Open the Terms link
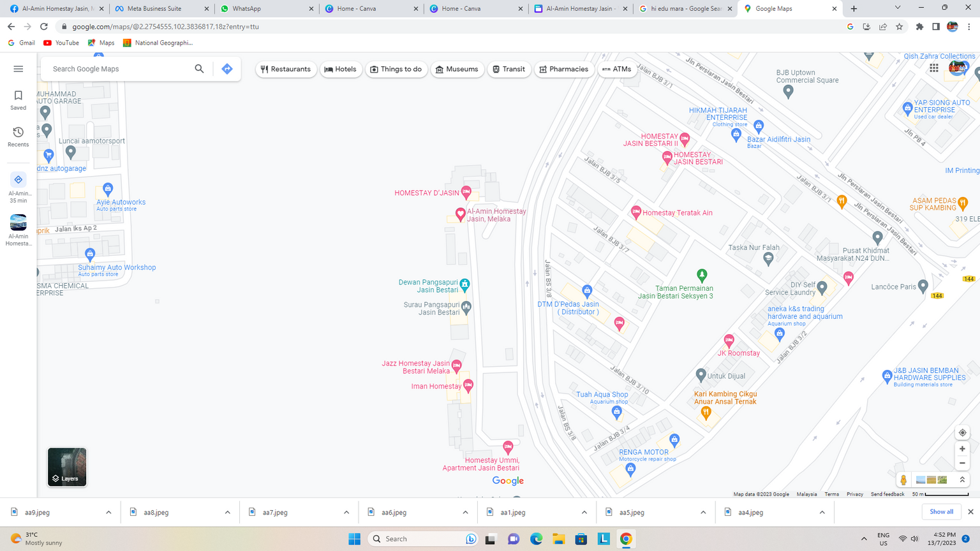This screenshot has height=551, width=980. click(x=831, y=494)
